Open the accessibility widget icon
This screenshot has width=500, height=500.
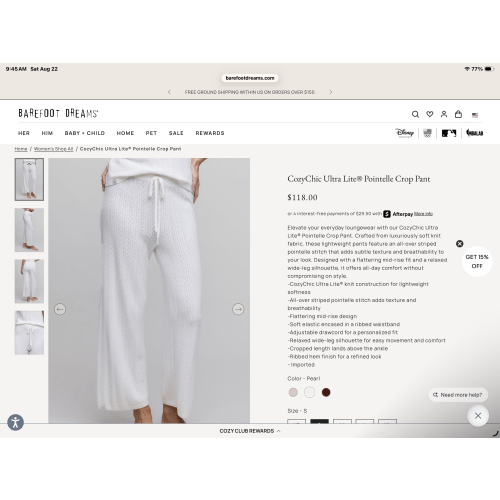pos(16,422)
